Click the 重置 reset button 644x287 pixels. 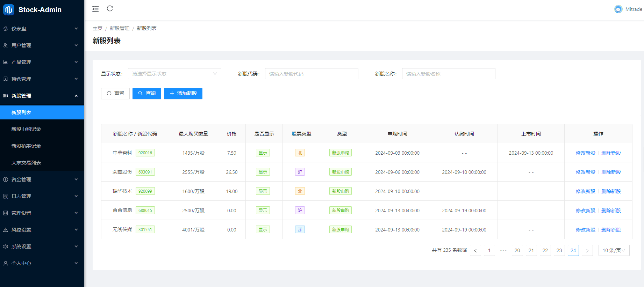pos(115,94)
